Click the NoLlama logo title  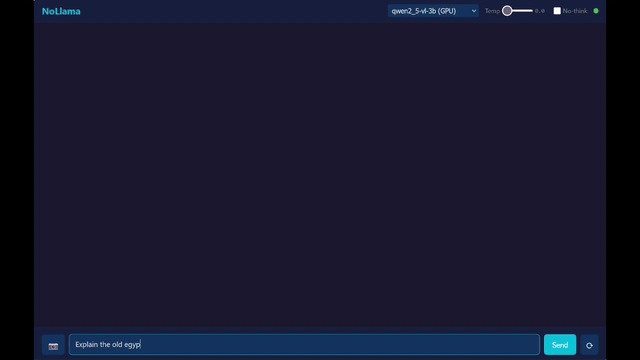coord(61,11)
